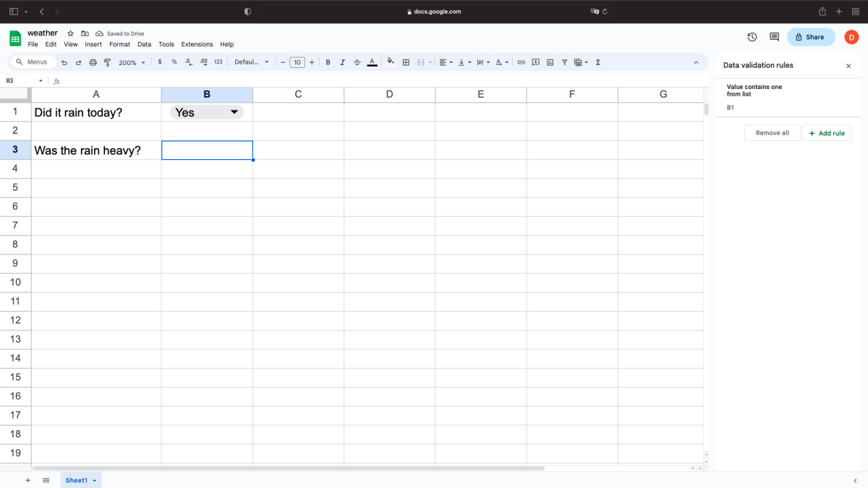Click the Borders icon
The width and height of the screenshot is (868, 488).
(406, 62)
